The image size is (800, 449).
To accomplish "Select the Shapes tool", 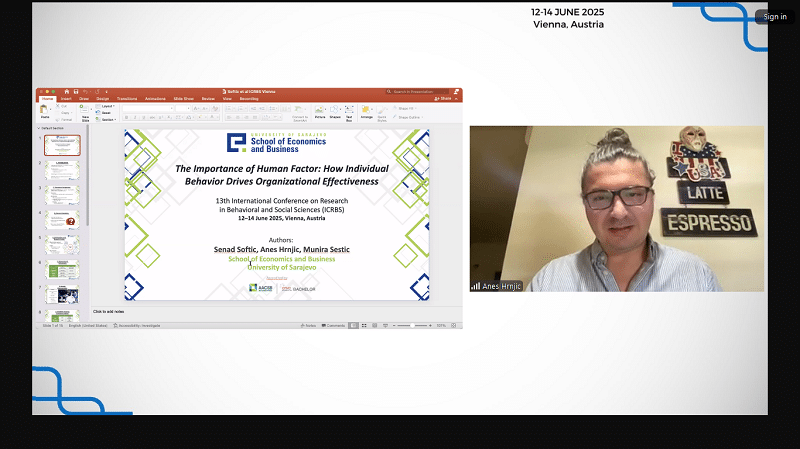I will tap(335, 111).
